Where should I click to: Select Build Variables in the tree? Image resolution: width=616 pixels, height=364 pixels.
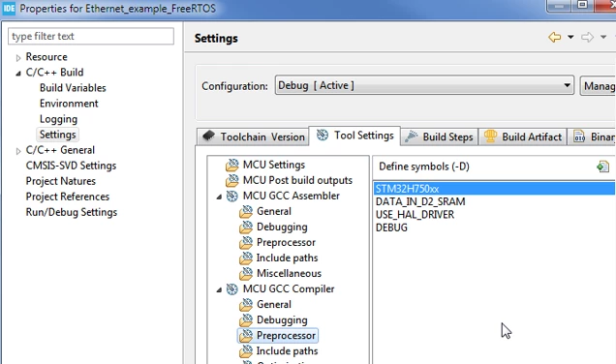[x=73, y=88]
